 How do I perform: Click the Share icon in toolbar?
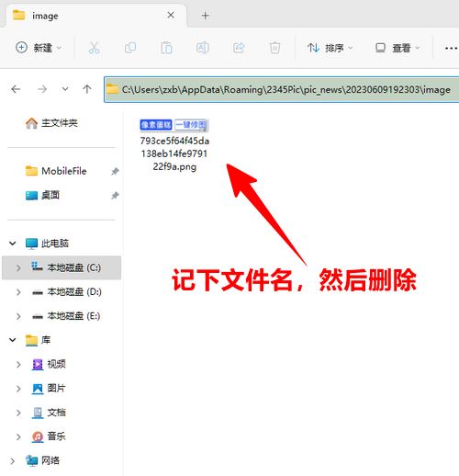click(239, 48)
